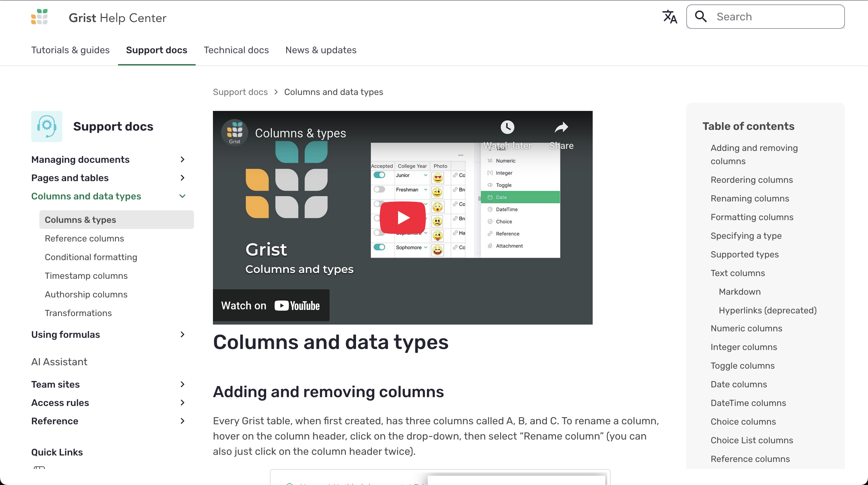Image resolution: width=868 pixels, height=485 pixels.
Task: Click the Support docs breadcrumb link
Action: (x=240, y=92)
